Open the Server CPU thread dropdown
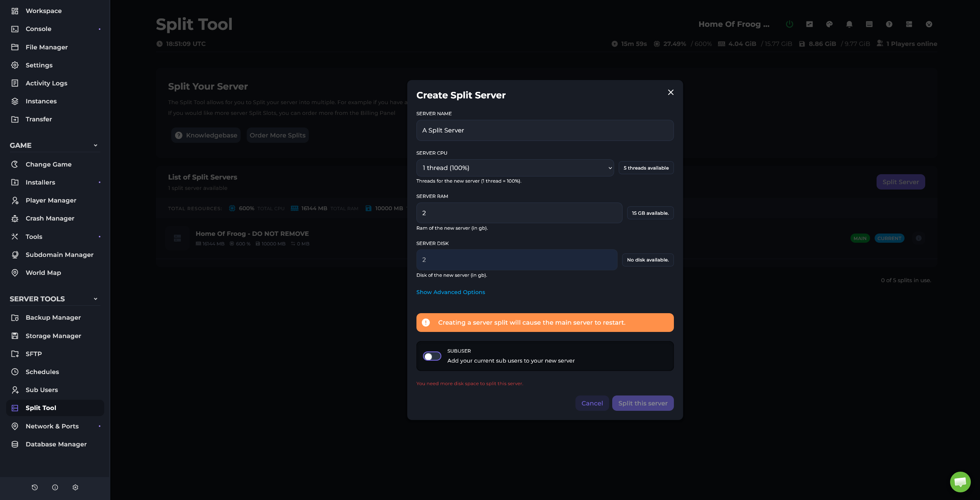This screenshot has width=980, height=500. point(515,168)
